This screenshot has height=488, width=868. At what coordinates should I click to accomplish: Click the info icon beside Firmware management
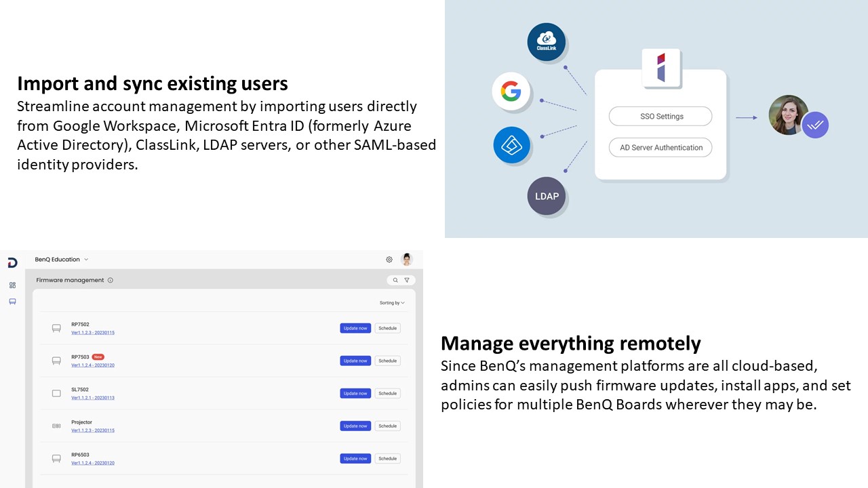coord(111,280)
